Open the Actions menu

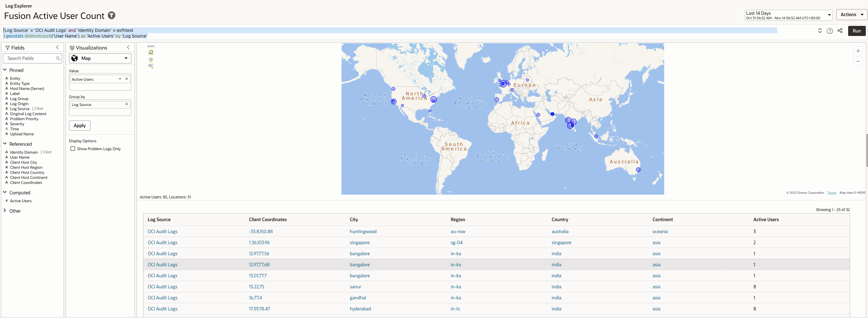[851, 15]
